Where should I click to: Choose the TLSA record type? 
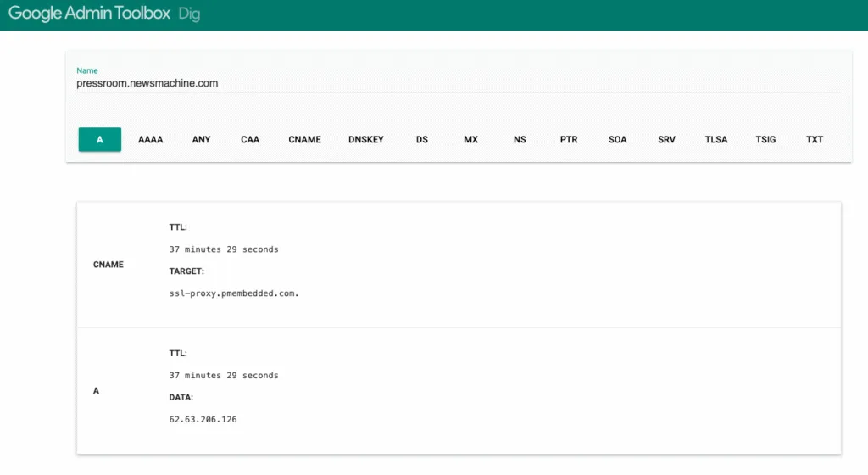click(x=716, y=140)
